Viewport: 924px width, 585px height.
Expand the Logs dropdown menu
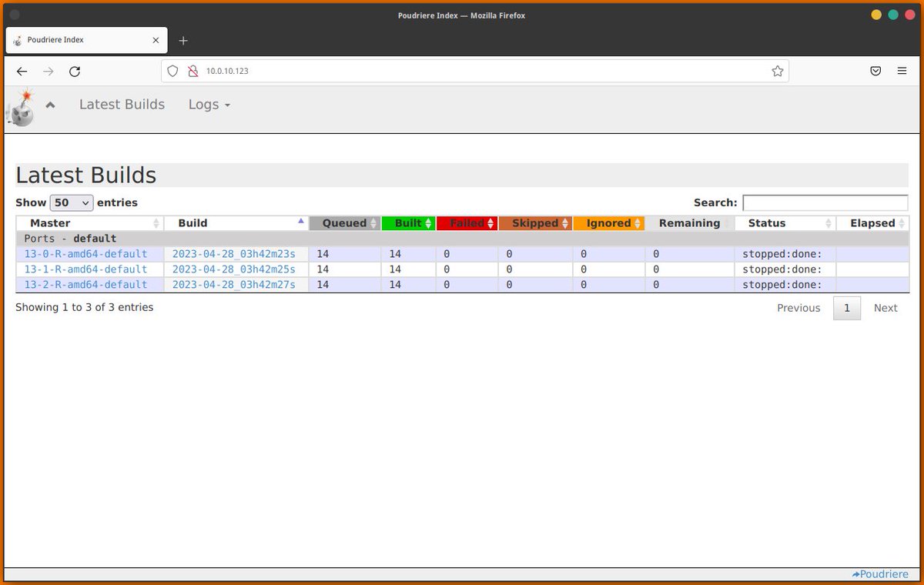(209, 105)
